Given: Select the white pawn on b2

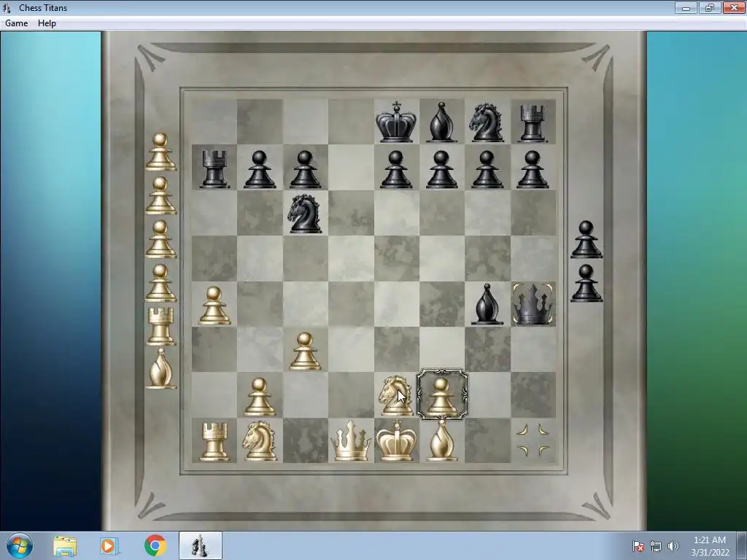Looking at the screenshot, I should [x=260, y=397].
